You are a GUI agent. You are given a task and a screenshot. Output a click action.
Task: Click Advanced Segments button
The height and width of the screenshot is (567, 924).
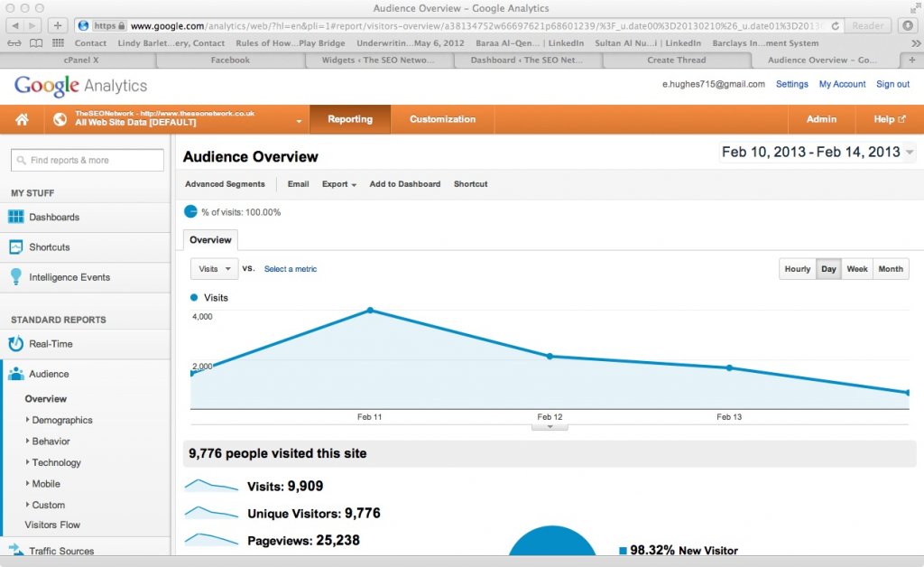225,184
